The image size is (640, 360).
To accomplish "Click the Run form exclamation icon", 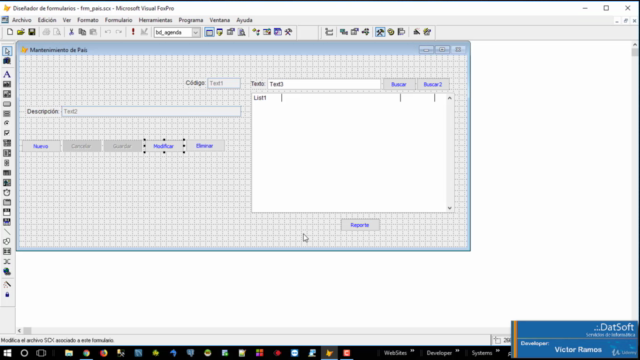I will [x=133, y=32].
